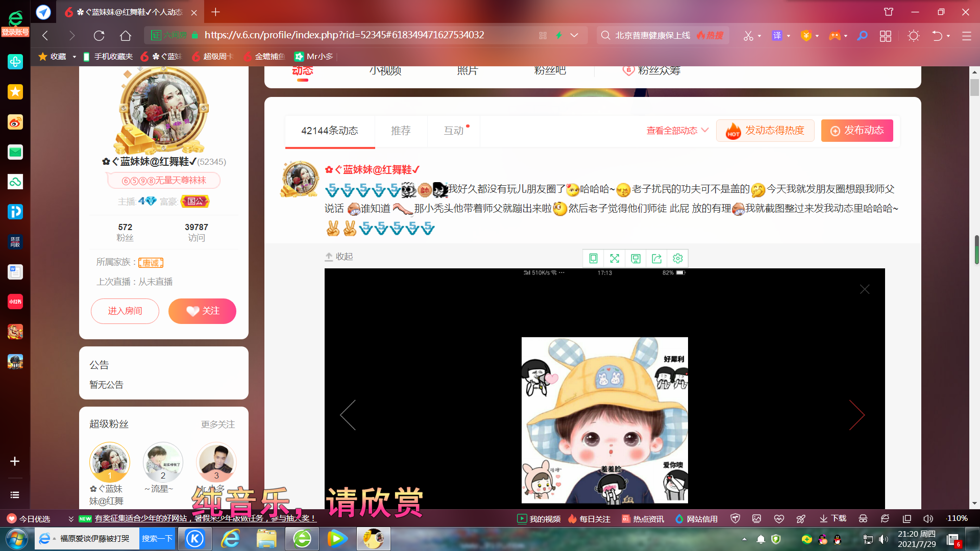This screenshot has height=551, width=980.
Task: Toggle the status bar sound speaker icon
Action: point(928,519)
